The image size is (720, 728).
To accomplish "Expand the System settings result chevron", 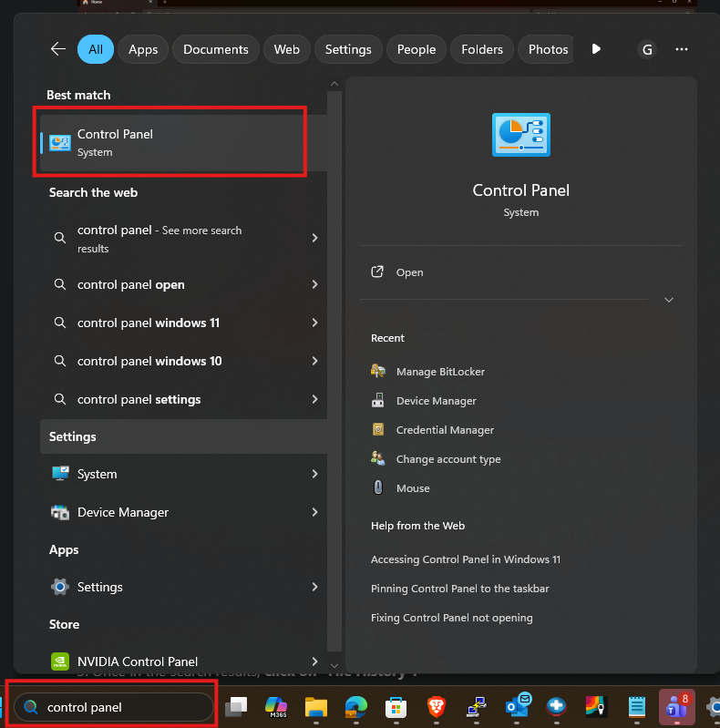I will [314, 474].
